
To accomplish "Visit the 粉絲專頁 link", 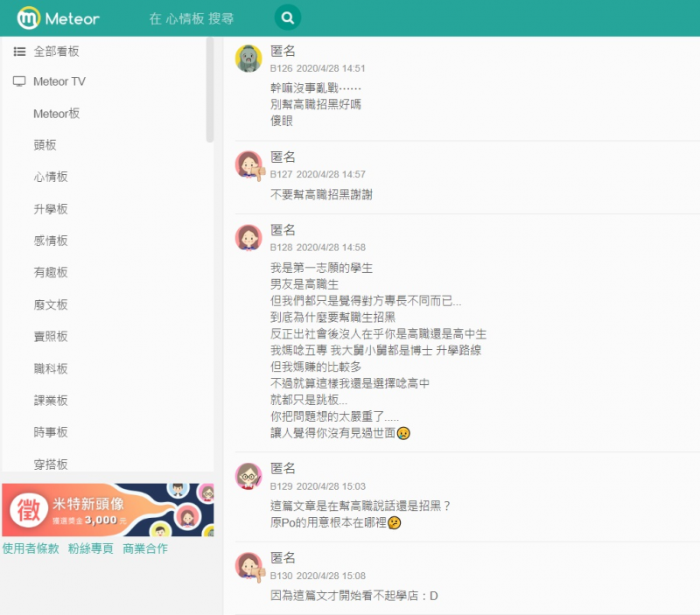I will pos(91,549).
